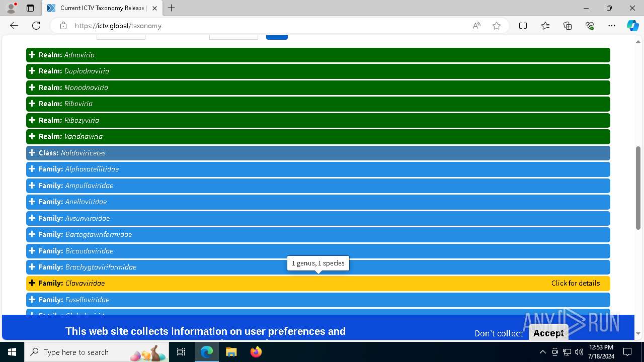Open the Copilot sidebar

coord(632,26)
